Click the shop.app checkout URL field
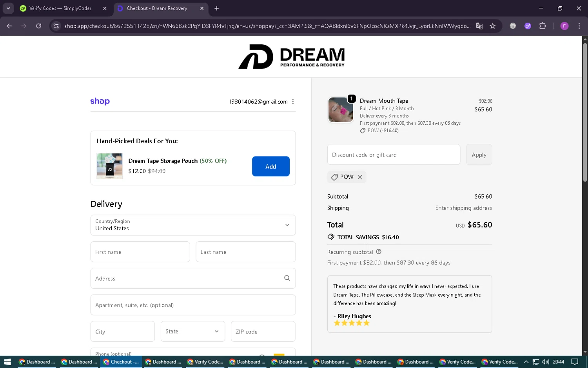Viewport: 588px width, 368px height. [x=267, y=26]
